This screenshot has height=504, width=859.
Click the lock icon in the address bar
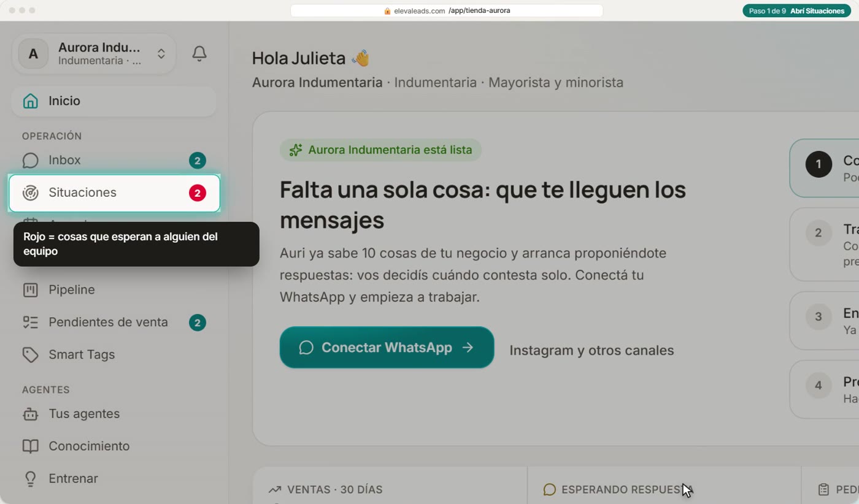[x=387, y=11]
